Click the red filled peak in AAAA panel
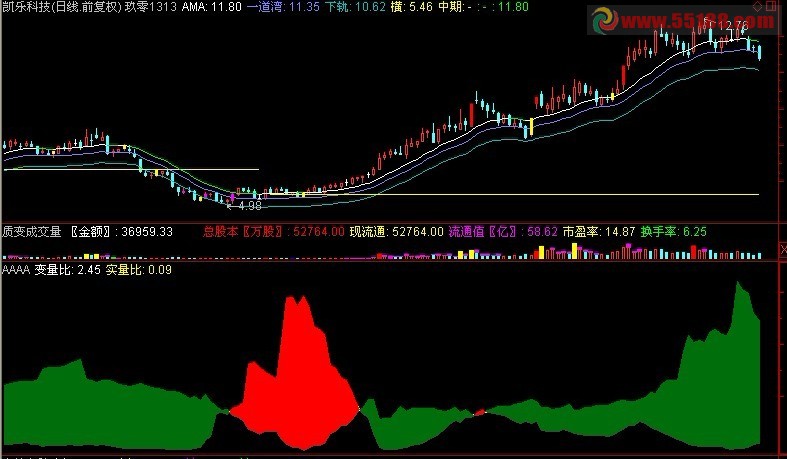 click(x=300, y=371)
